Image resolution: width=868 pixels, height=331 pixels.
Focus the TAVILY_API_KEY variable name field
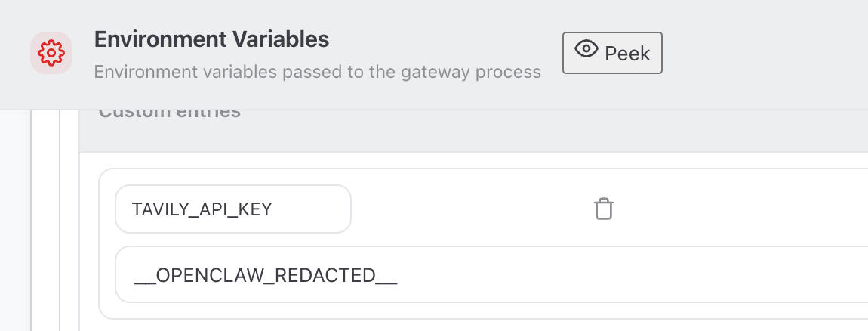point(232,209)
